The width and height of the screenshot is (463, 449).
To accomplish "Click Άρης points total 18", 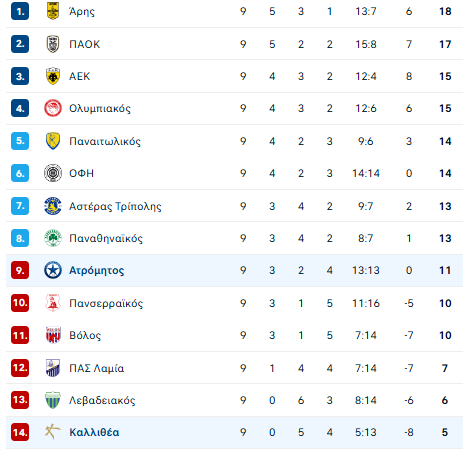I will pyautogui.click(x=445, y=11).
